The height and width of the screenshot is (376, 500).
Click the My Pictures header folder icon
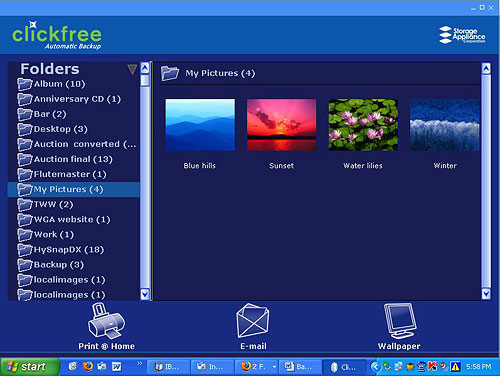coord(170,73)
